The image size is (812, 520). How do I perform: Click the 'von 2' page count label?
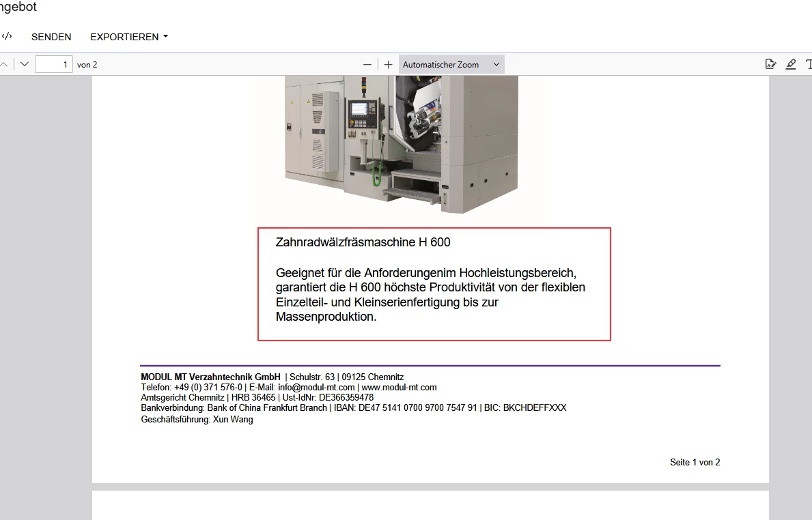click(x=87, y=65)
